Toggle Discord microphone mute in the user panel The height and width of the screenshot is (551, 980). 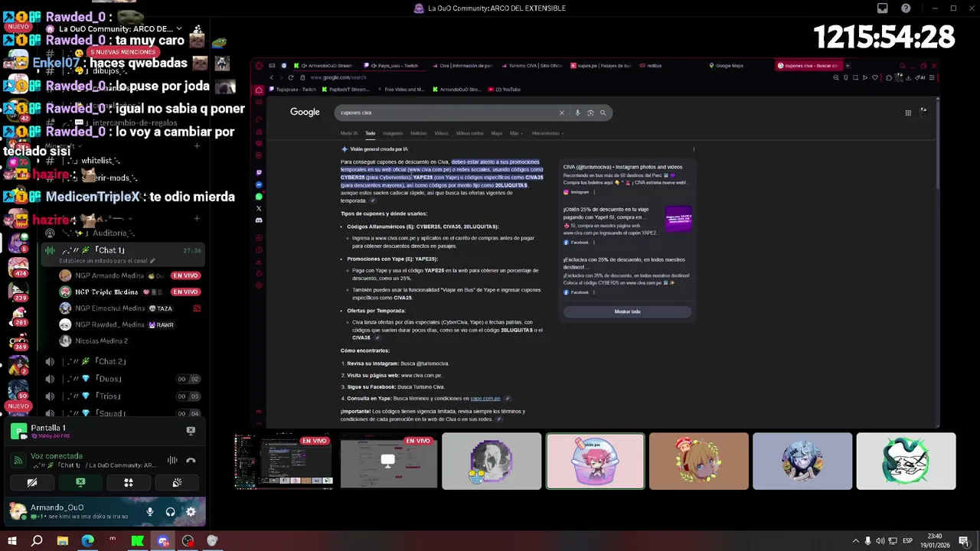click(x=150, y=512)
